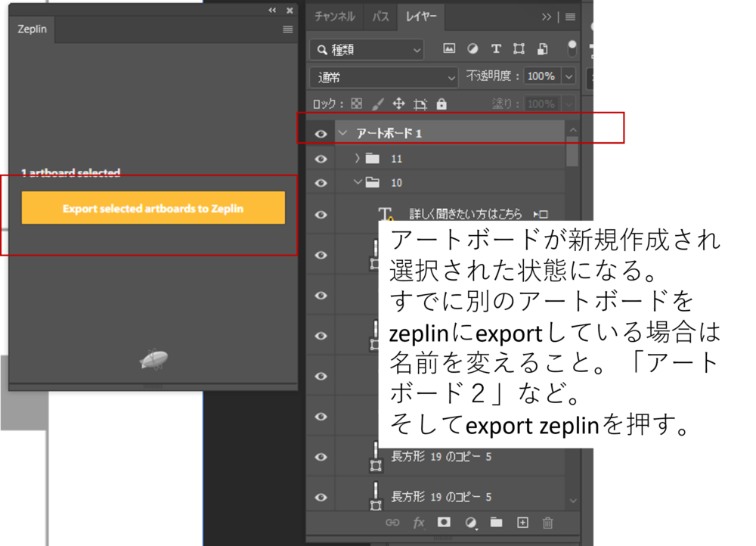Expand the folder group 11
This screenshot has height=546, width=756.
click(x=357, y=158)
